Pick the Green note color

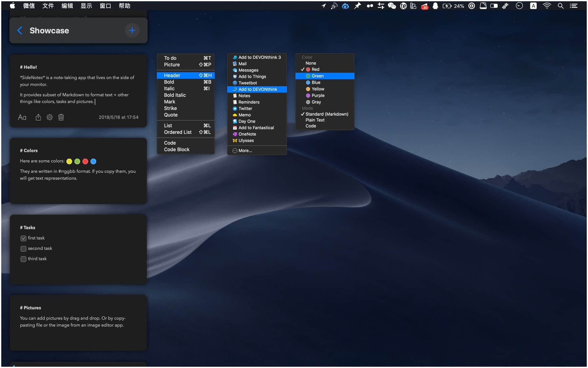[317, 76]
